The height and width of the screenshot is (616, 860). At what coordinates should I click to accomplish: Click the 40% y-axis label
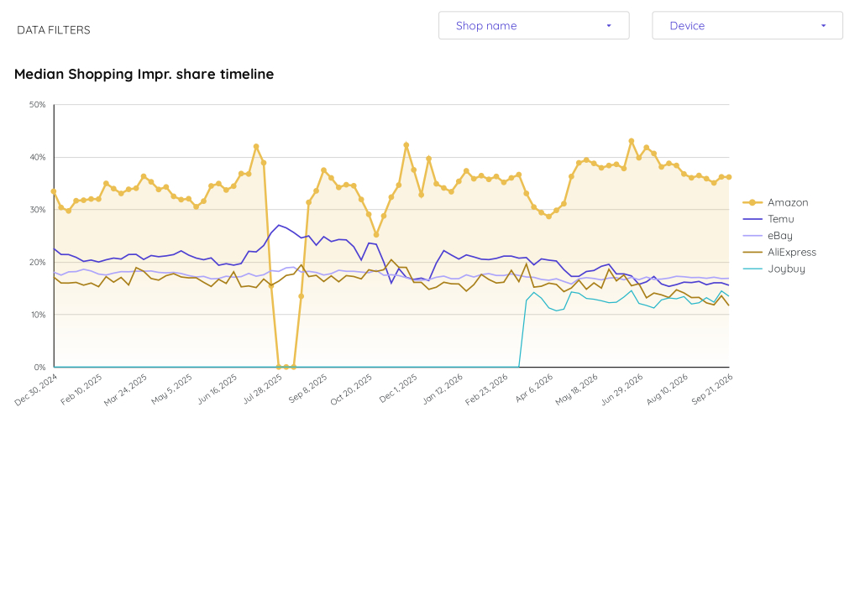pos(37,157)
